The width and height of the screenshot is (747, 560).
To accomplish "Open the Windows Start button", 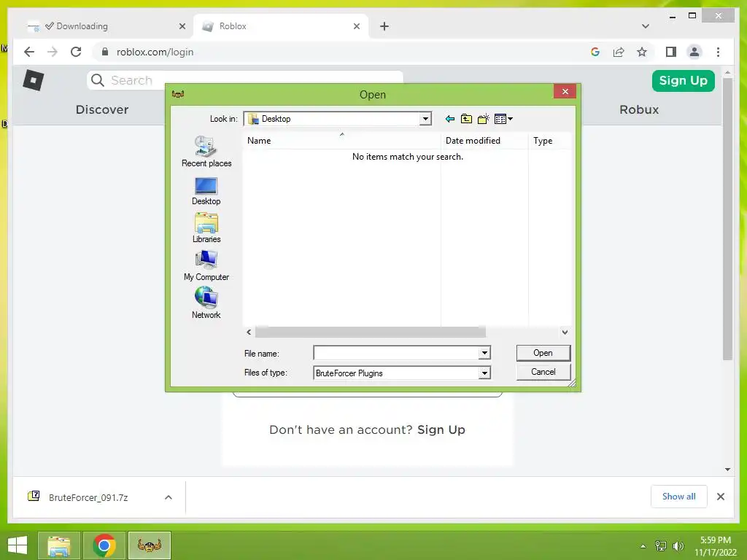I will point(18,545).
